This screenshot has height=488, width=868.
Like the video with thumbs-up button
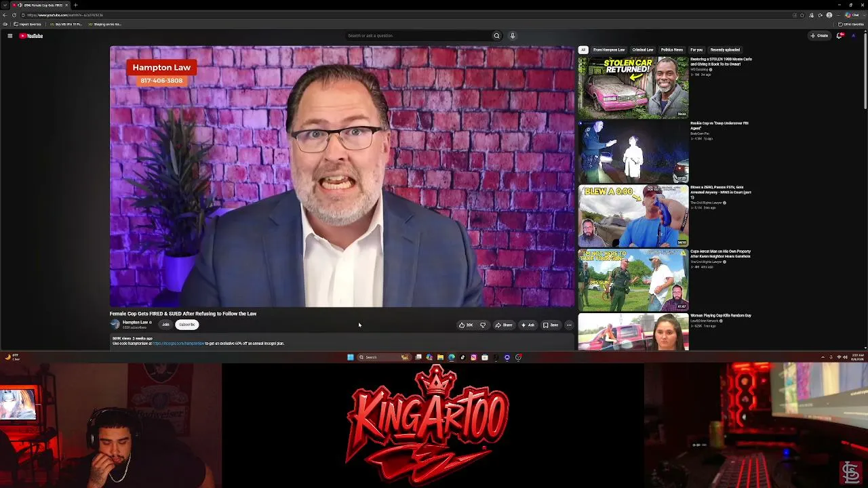click(466, 325)
